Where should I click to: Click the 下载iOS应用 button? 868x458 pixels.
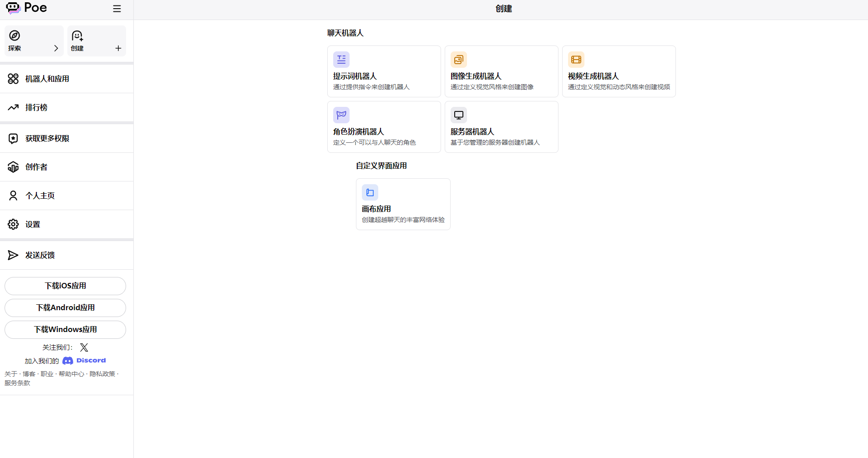65,286
